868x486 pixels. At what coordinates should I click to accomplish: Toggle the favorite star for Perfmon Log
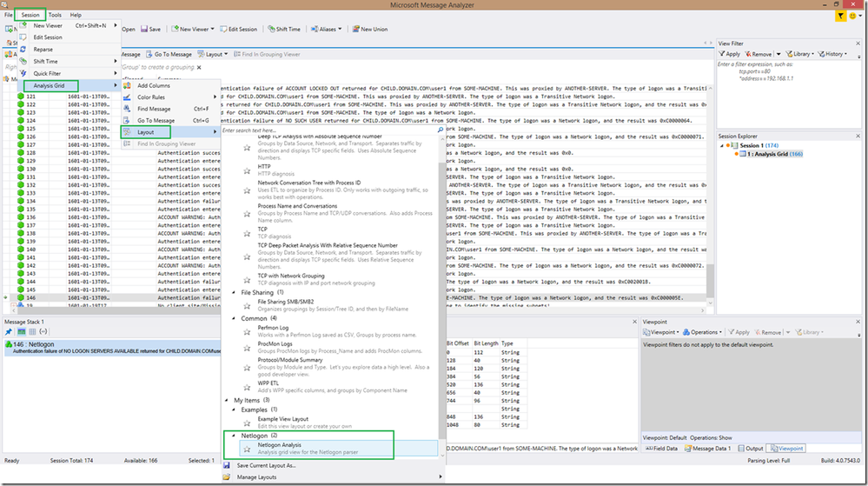247,332
